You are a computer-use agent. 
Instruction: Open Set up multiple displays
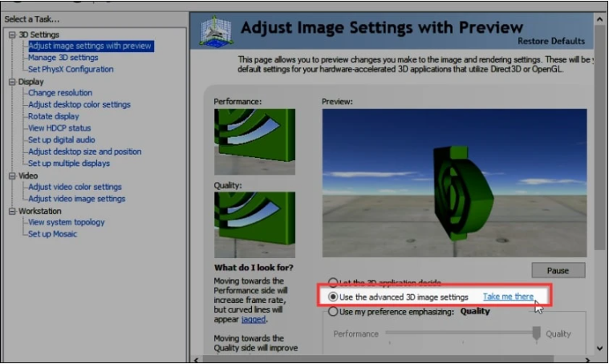[69, 164]
